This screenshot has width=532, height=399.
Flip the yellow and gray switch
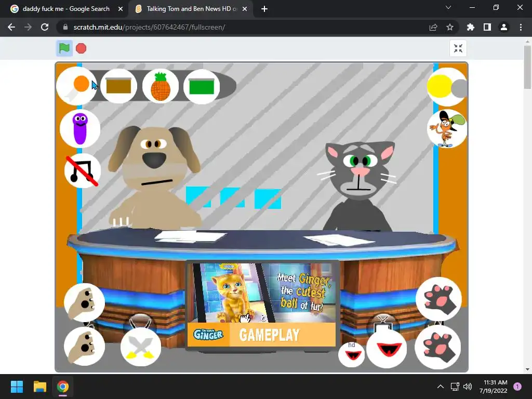point(447,87)
